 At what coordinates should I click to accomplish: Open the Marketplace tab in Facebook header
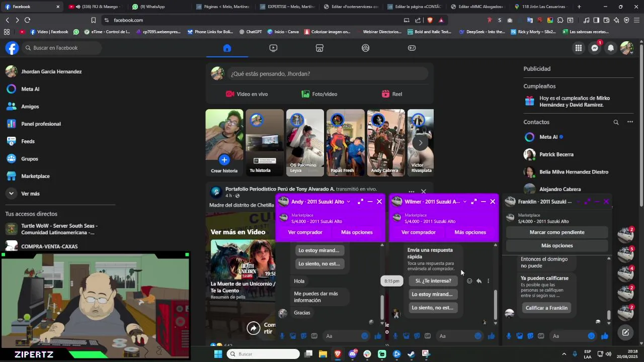pos(319,48)
